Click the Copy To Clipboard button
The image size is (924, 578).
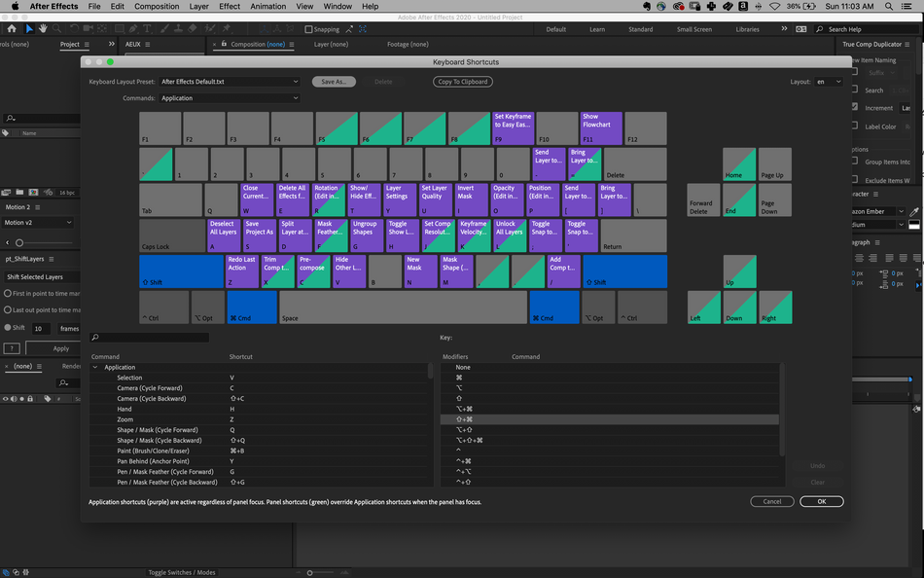(x=463, y=82)
